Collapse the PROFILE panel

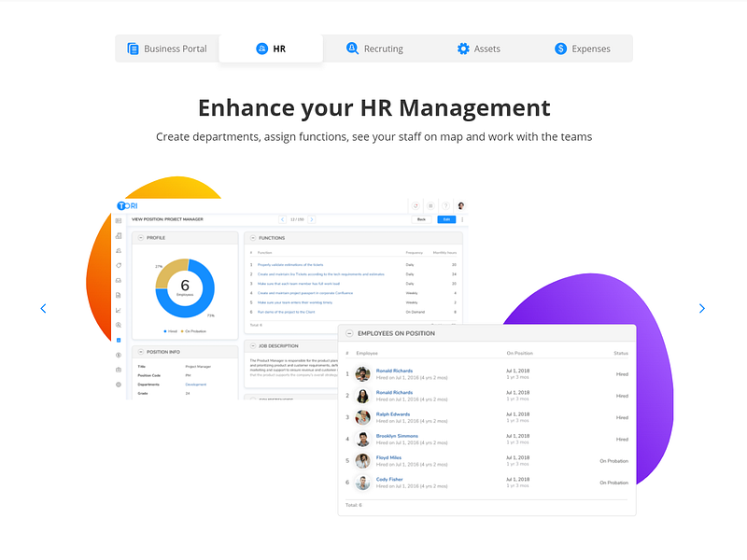(141, 237)
